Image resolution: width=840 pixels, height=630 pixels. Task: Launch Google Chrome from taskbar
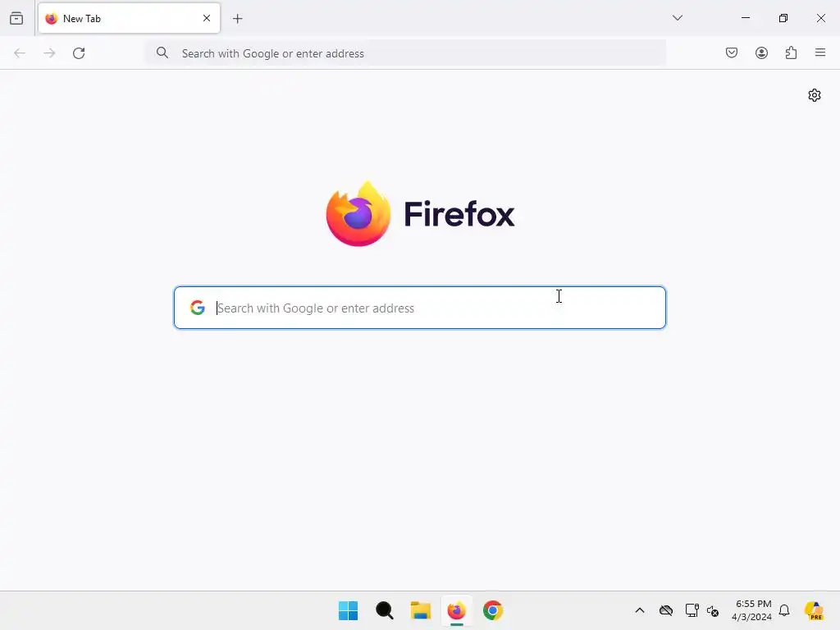pos(493,610)
